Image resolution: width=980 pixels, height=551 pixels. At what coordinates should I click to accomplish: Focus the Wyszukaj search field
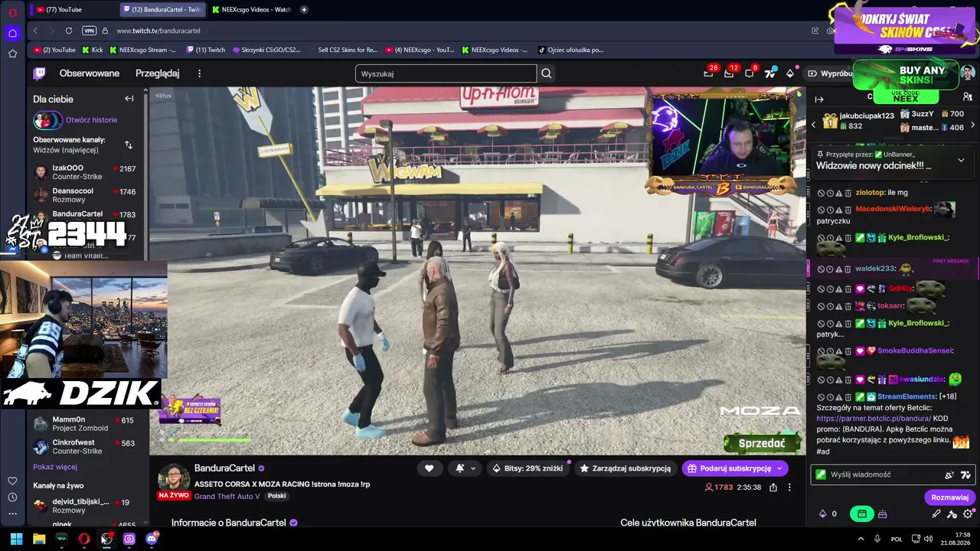pyautogui.click(x=446, y=73)
